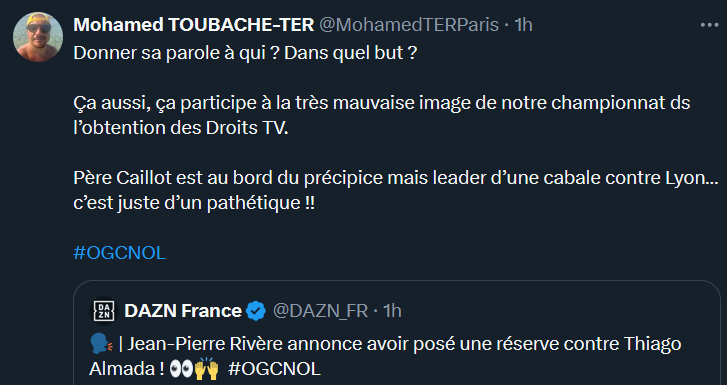The width and height of the screenshot is (727, 385).
Task: Click the raised hands emoji
Action: point(206,369)
